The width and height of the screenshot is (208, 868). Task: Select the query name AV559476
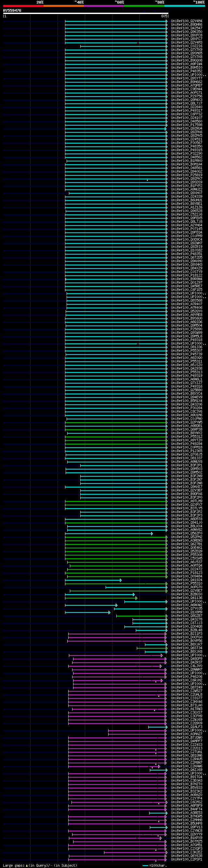pyautogui.click(x=12, y=10)
